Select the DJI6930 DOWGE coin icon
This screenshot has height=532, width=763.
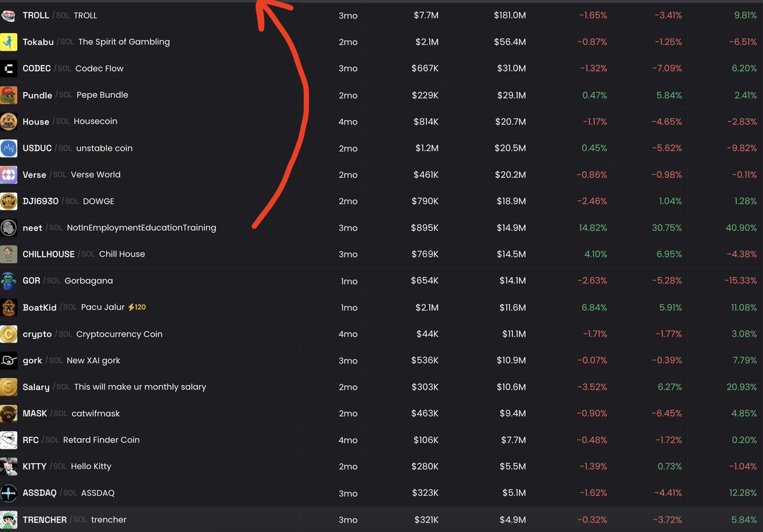pos(9,201)
